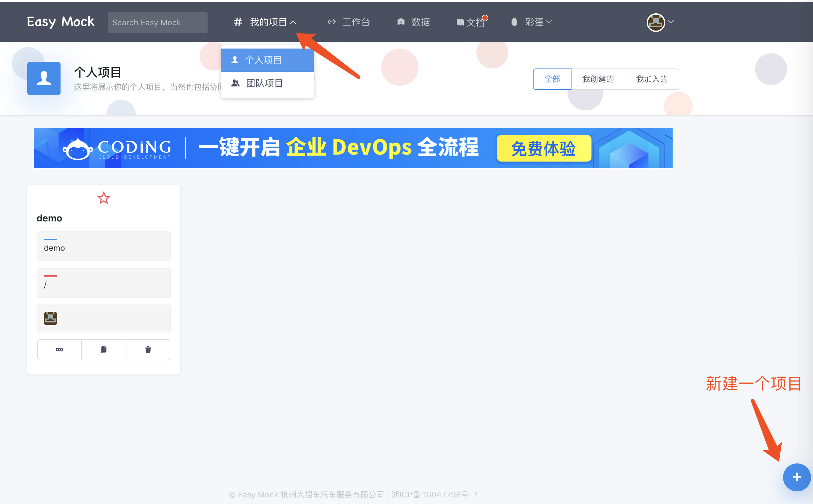813x504 pixels.
Task: Select the 全部 filter button
Action: (552, 79)
